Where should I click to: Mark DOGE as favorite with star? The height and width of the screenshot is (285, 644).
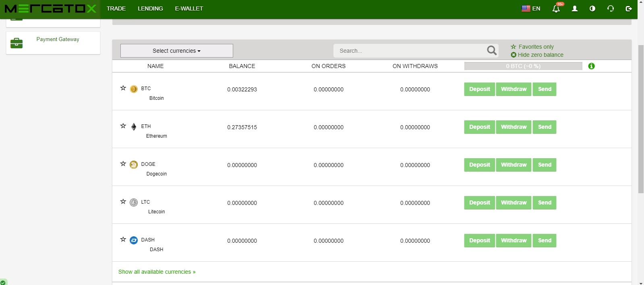point(123,163)
